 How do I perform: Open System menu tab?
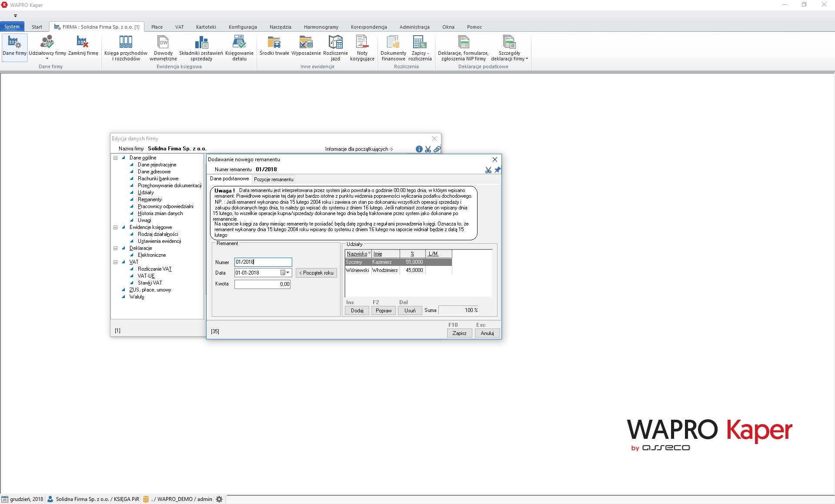(12, 27)
